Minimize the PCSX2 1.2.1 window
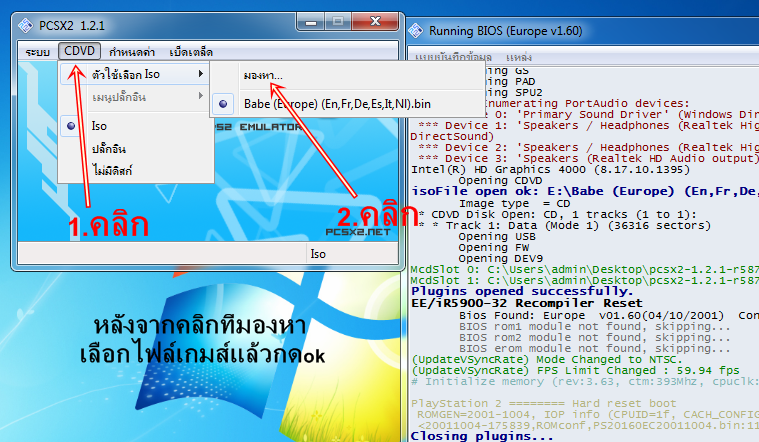 point(311,21)
